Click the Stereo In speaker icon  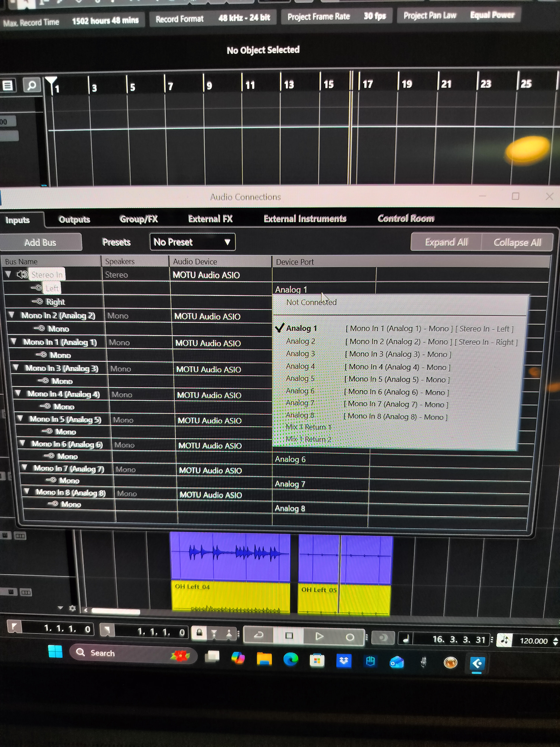click(x=22, y=275)
